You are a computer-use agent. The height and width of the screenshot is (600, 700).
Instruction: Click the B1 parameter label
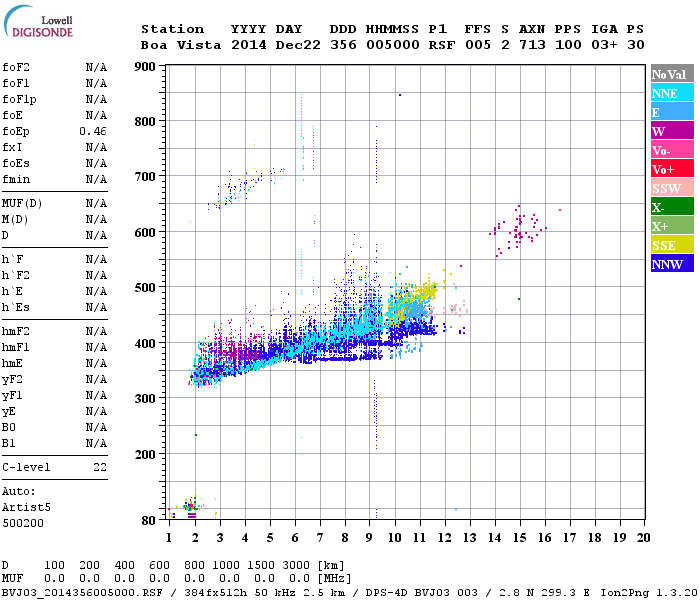point(8,443)
